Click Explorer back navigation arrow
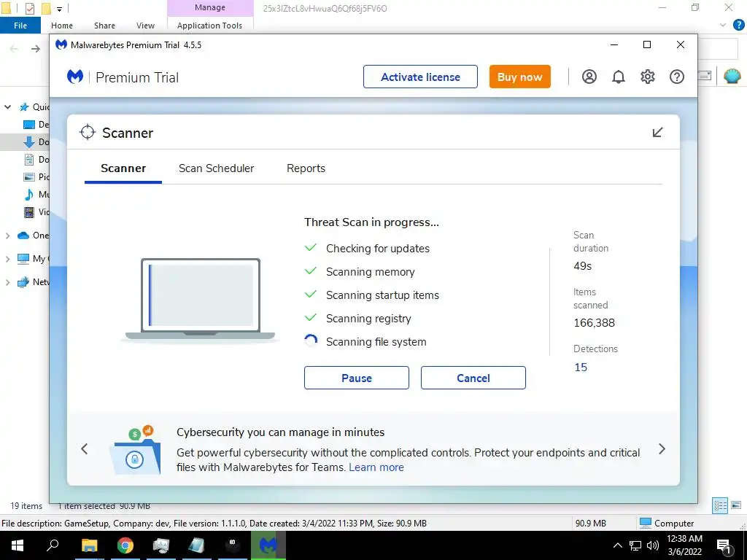The image size is (747, 560). point(15,49)
